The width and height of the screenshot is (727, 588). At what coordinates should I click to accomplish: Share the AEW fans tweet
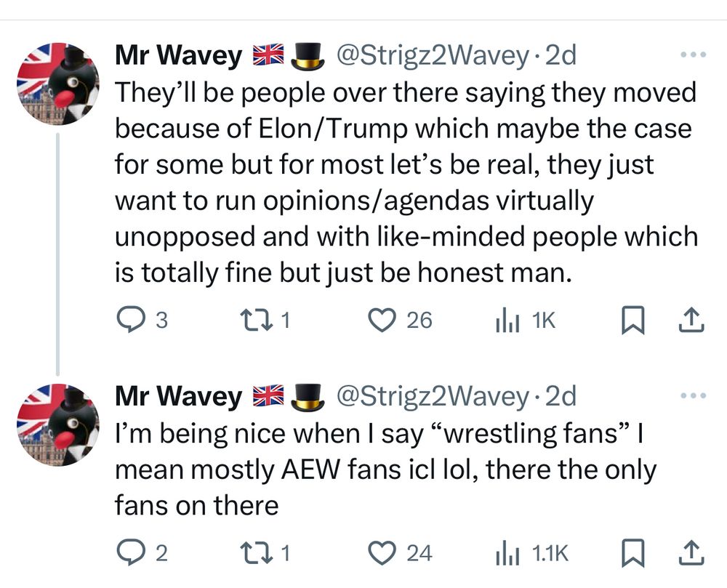point(691,553)
